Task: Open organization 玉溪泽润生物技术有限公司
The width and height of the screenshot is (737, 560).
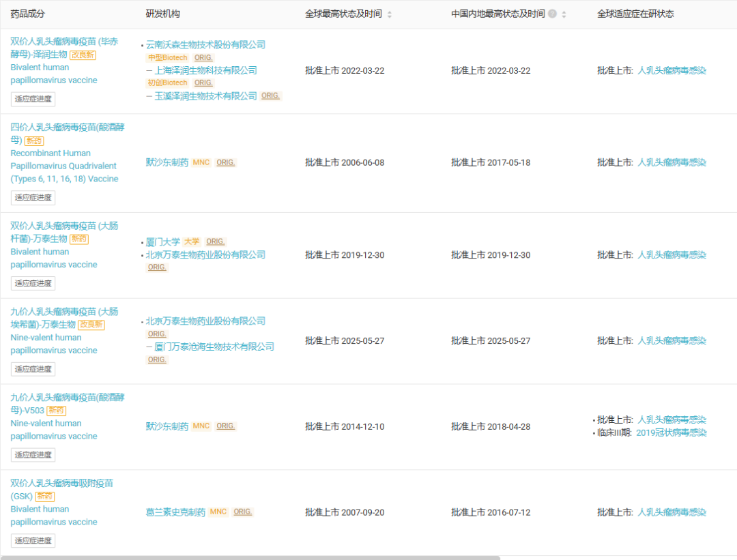Action: (x=205, y=96)
